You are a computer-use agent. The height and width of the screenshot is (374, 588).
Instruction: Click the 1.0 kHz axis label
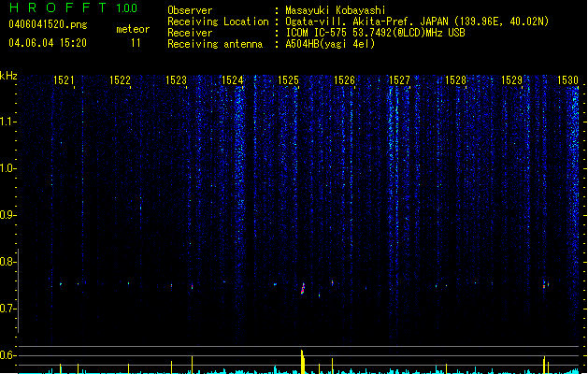tap(7, 168)
